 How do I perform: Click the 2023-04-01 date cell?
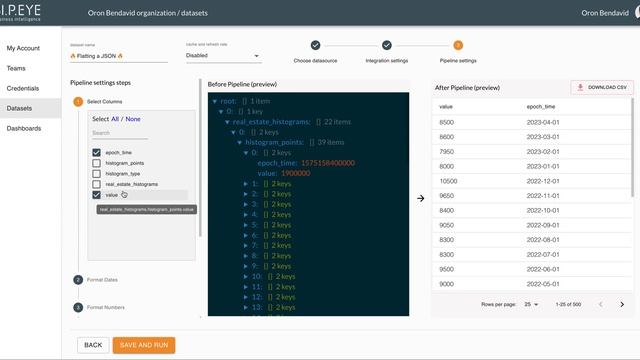[543, 122]
